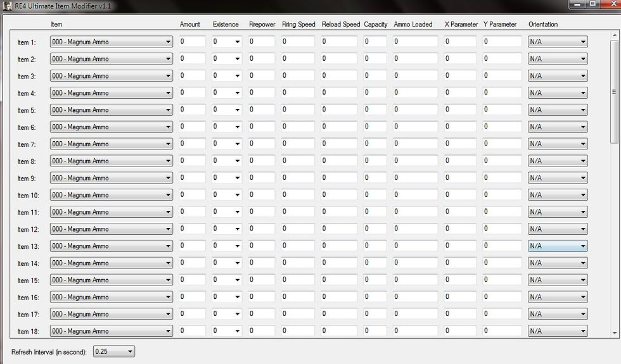This screenshot has width=621, height=364.
Task: Click the Amount field for Item 13
Action: pos(192,246)
